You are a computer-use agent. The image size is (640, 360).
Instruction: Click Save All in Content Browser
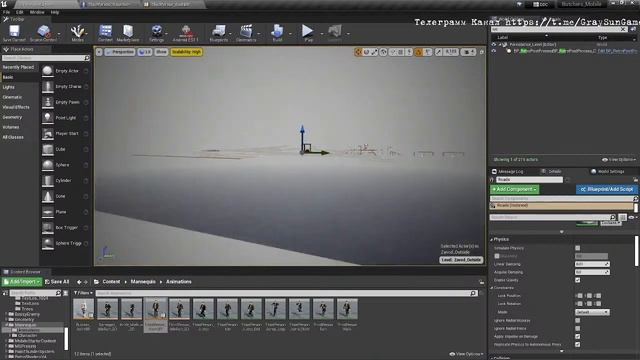coord(57,282)
